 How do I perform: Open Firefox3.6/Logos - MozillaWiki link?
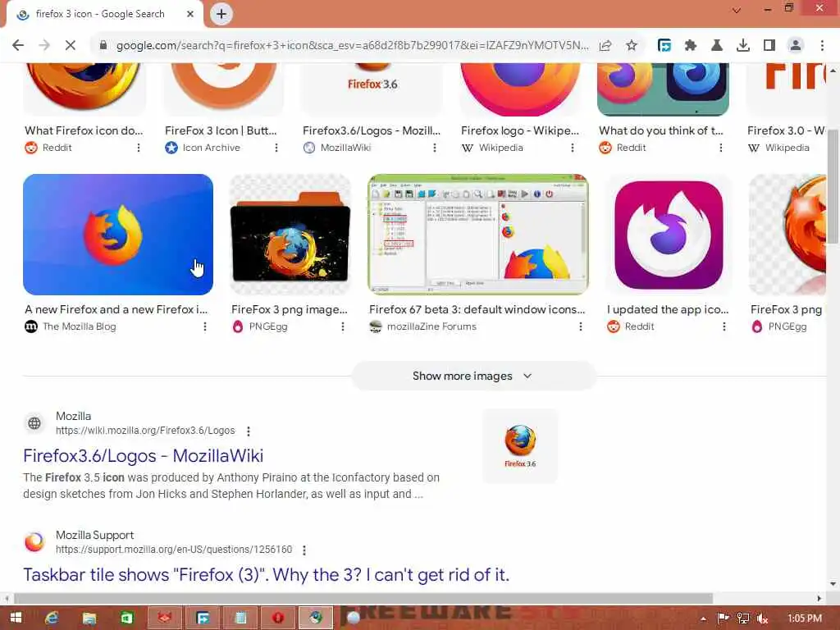coord(143,456)
